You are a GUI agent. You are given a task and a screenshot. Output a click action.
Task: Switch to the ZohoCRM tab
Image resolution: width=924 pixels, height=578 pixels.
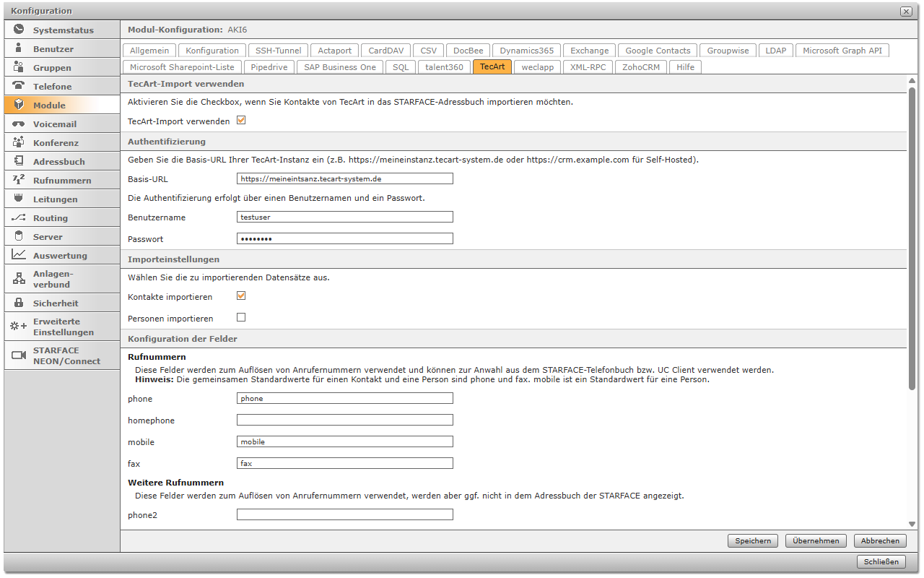[641, 67]
